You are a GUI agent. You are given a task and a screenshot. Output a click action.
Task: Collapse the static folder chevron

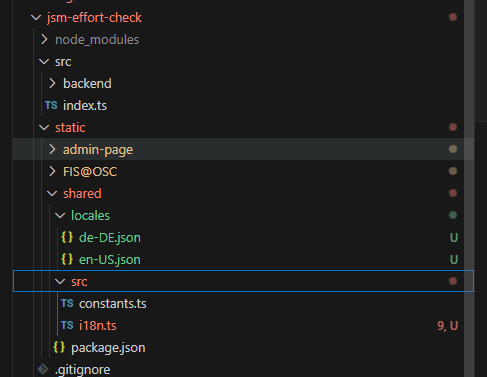pos(44,128)
